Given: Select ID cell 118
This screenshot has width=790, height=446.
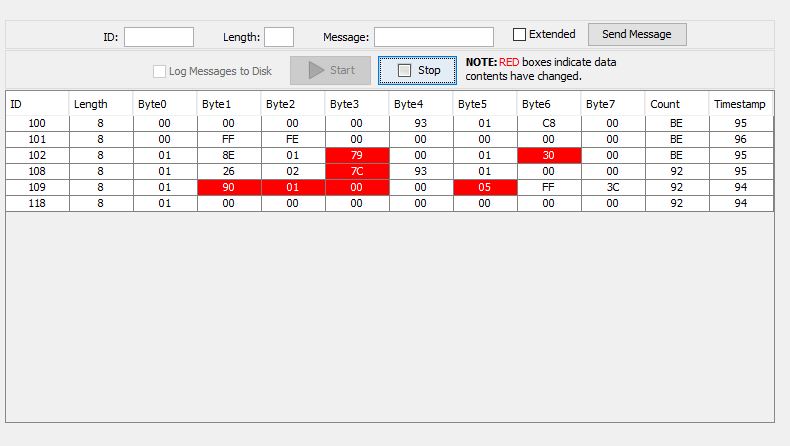Looking at the screenshot, I should (37, 204).
